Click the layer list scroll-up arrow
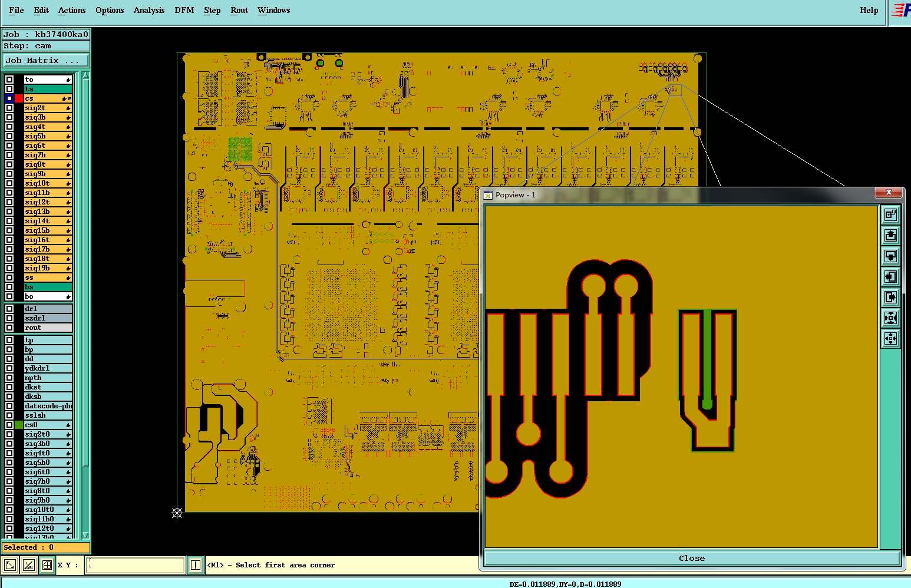 (x=85, y=75)
